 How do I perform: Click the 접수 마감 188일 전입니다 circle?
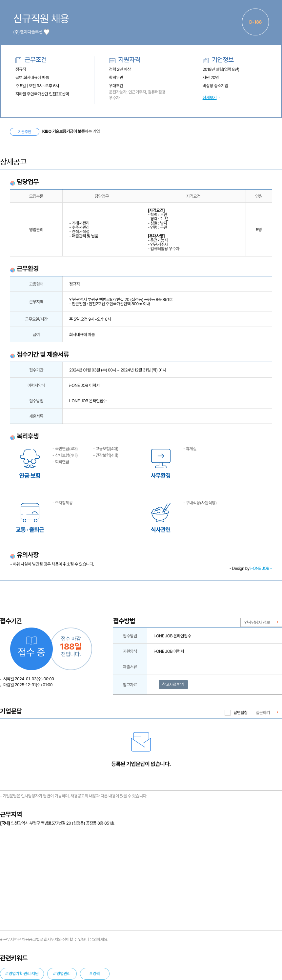coord(71,649)
